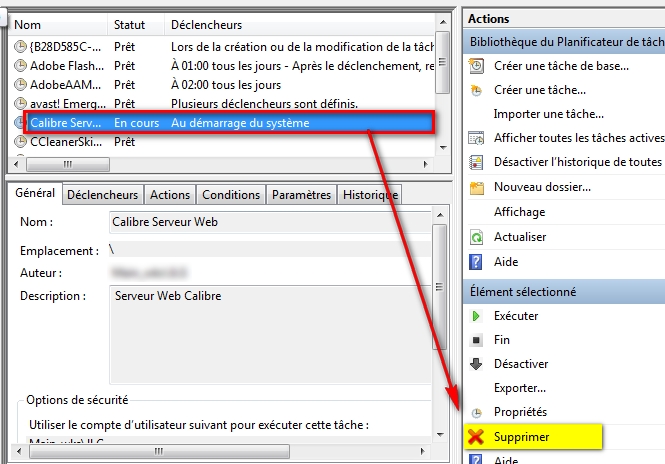Select Afficher toutes les tâches actives

tap(579, 138)
